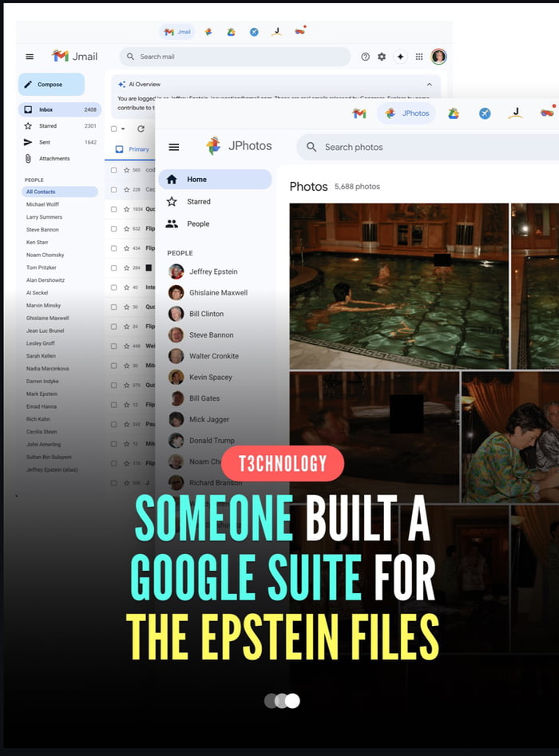
Task: Open the help question mark icon
Action: point(366,57)
